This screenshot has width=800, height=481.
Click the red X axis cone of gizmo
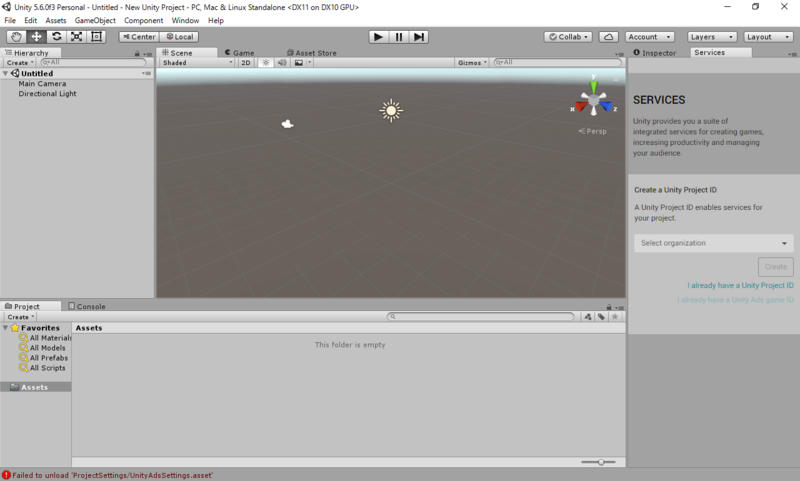point(581,107)
